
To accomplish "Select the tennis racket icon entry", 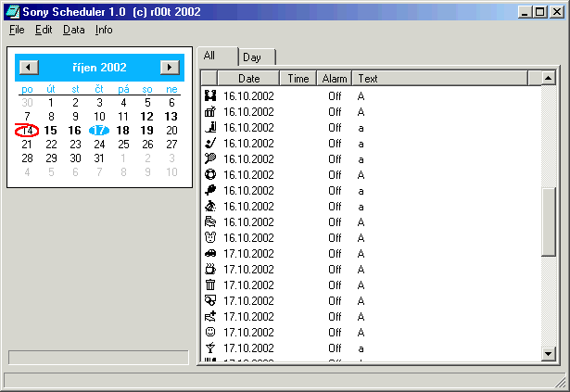I will (x=210, y=158).
